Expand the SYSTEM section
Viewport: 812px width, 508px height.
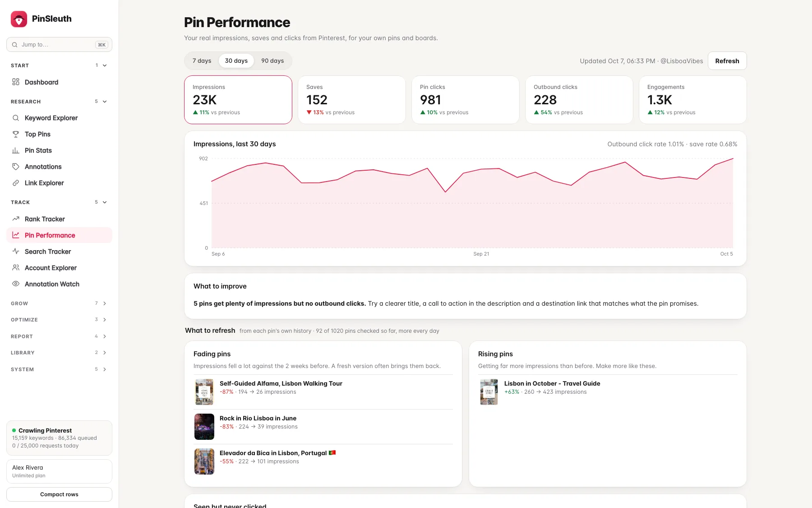pos(59,369)
